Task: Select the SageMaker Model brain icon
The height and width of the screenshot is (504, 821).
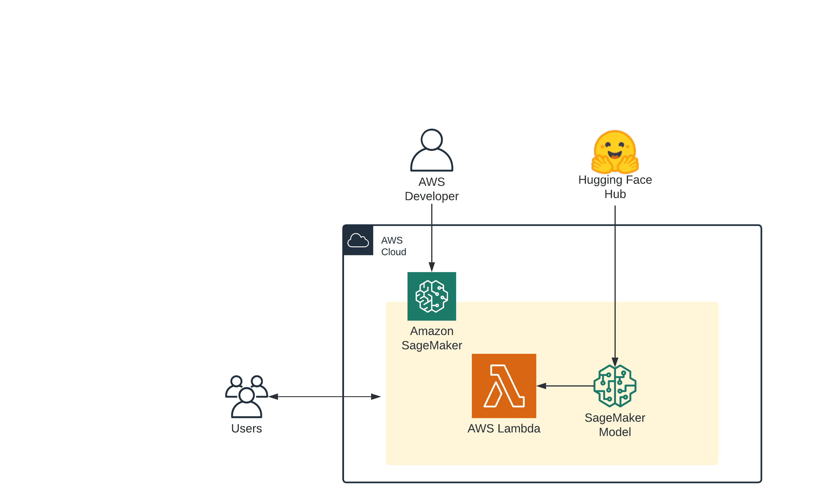Action: (615, 386)
